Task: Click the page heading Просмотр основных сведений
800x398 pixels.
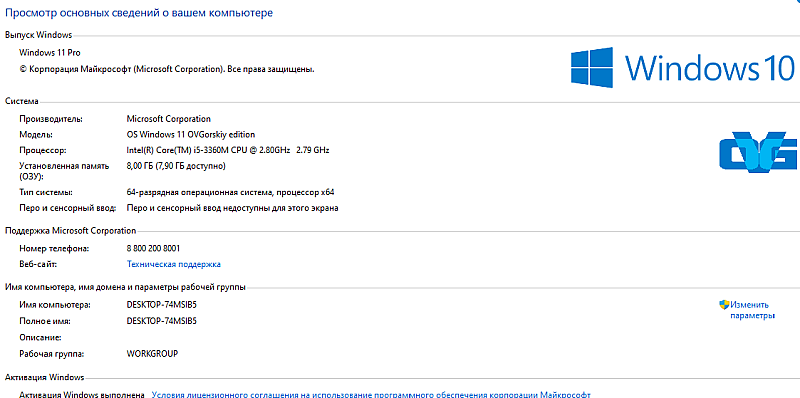Action: tap(139, 13)
